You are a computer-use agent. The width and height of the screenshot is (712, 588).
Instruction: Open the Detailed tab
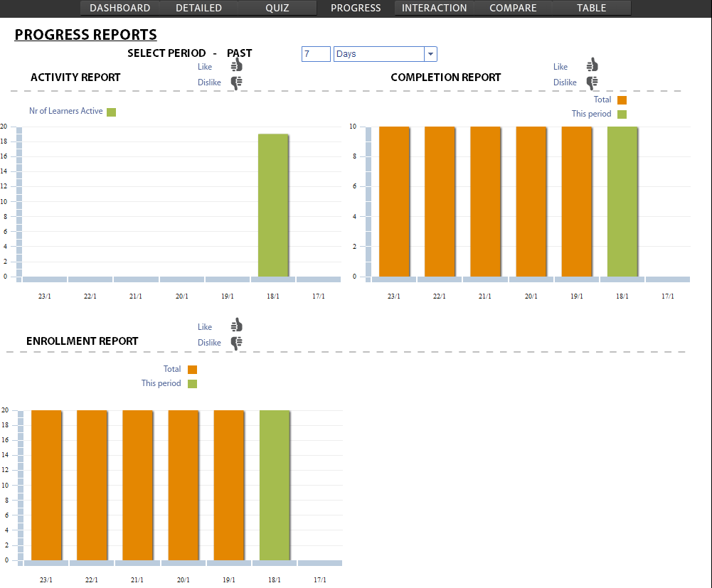pyautogui.click(x=198, y=8)
